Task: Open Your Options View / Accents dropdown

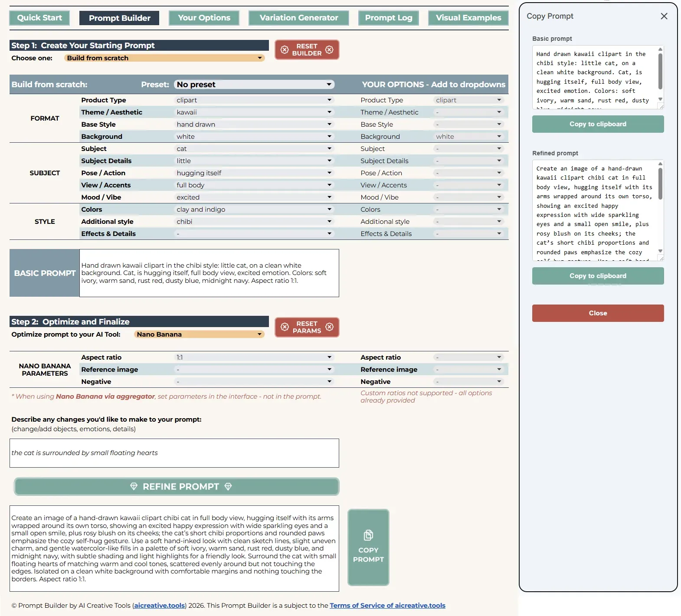Action: (x=469, y=185)
